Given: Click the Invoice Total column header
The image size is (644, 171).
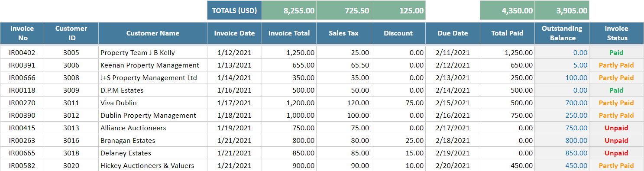Looking at the screenshot, I should (289, 33).
